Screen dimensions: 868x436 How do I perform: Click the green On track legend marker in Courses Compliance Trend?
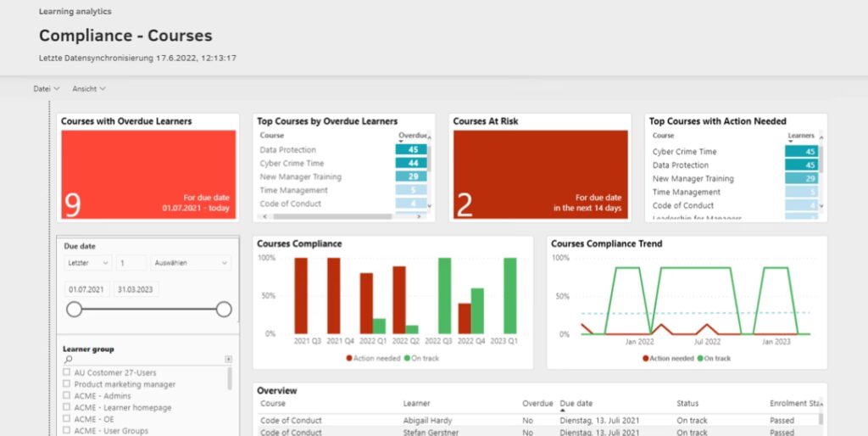coord(700,358)
